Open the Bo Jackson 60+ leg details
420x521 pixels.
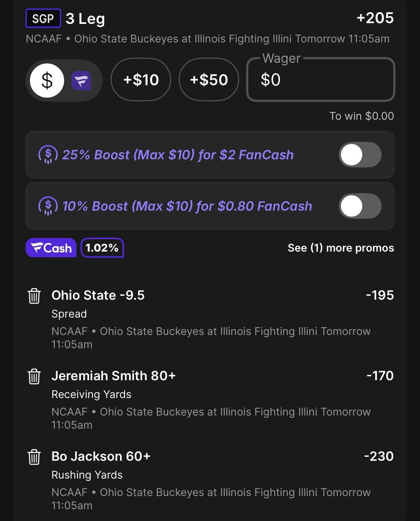pos(101,456)
